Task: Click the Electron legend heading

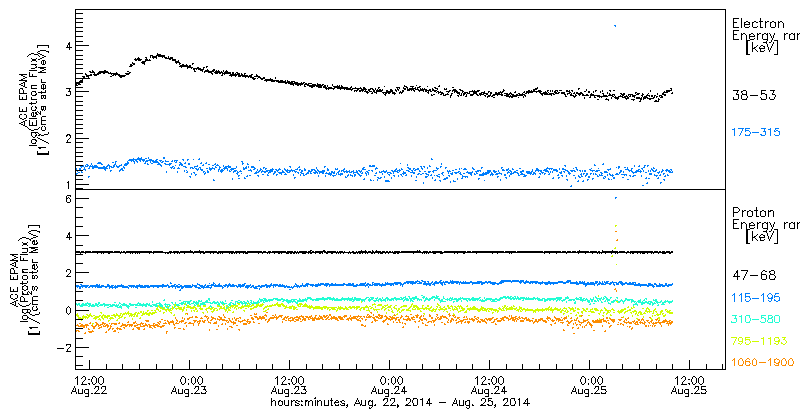Action: point(758,23)
